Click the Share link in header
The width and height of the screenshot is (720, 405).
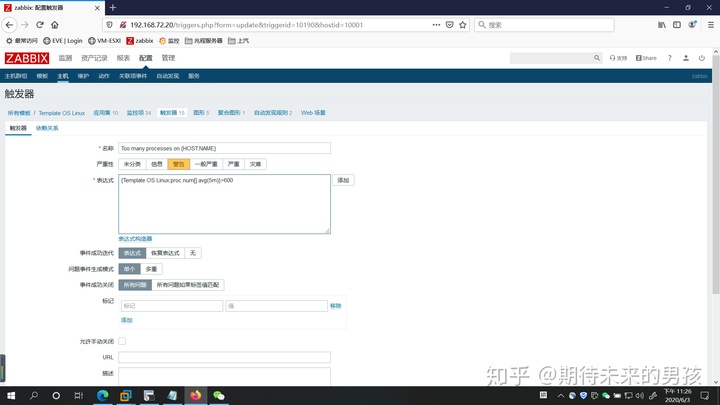click(x=646, y=58)
